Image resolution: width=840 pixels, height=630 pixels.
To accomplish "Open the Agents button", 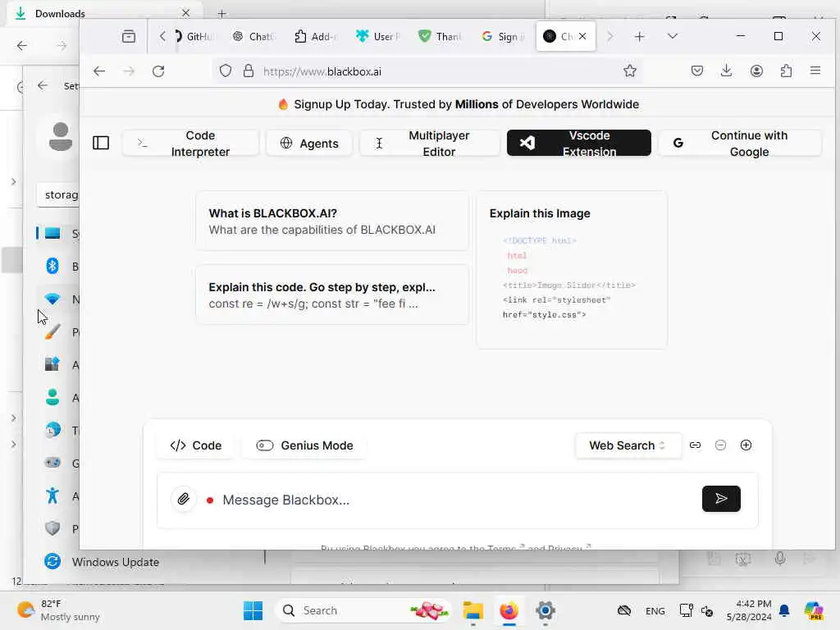I will pyautogui.click(x=309, y=143).
